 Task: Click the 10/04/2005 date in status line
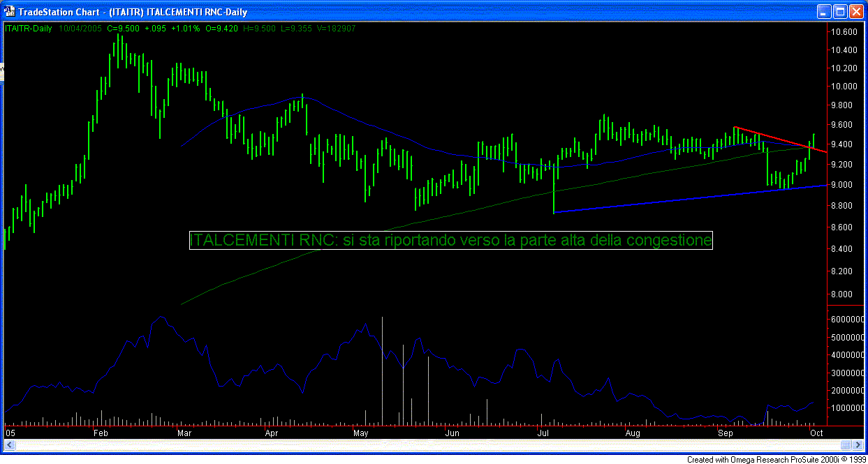pos(81,29)
